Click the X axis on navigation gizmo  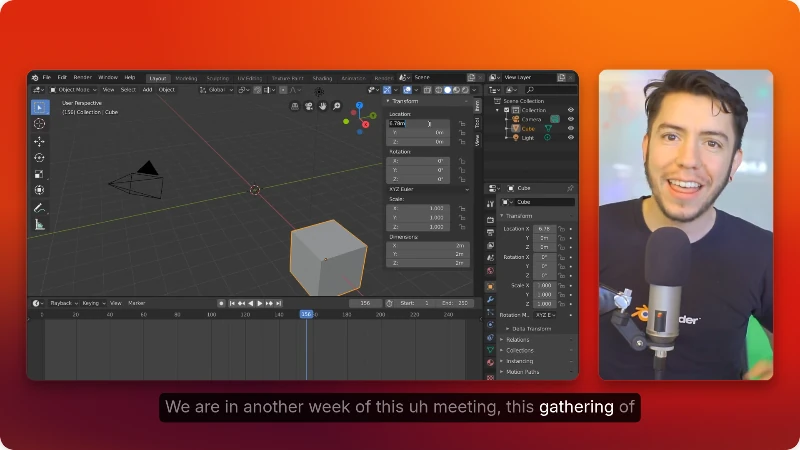pyautogui.click(x=365, y=124)
